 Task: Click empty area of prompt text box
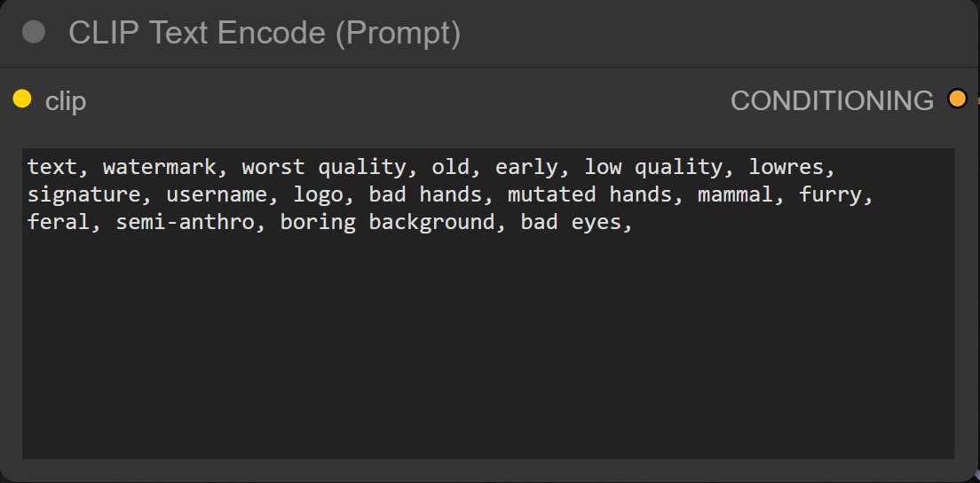(488, 355)
